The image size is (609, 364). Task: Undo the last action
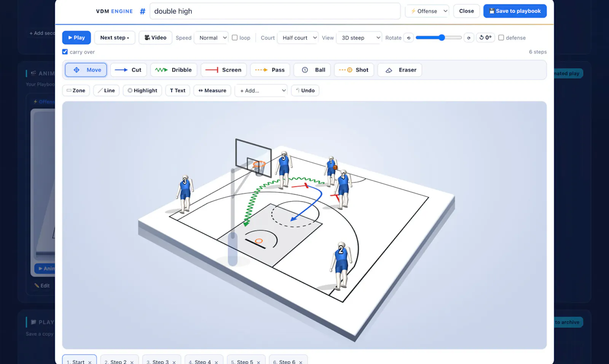[x=305, y=91]
